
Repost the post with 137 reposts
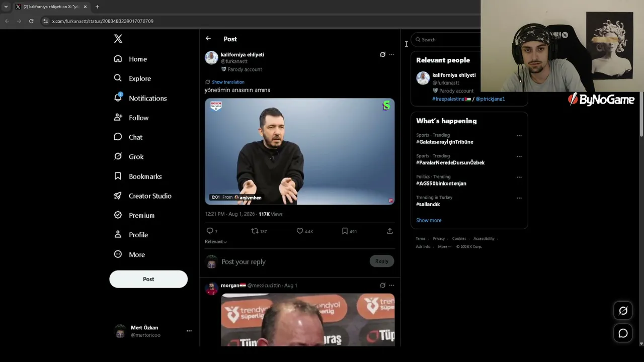(255, 231)
